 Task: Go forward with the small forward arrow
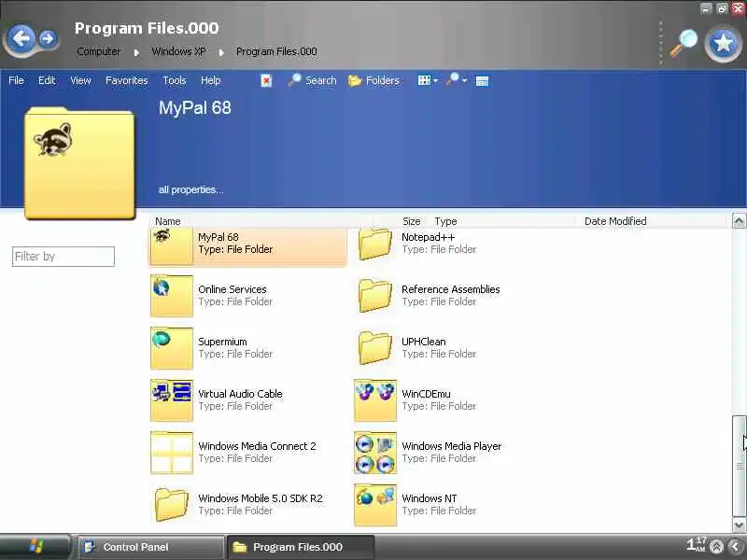click(48, 38)
